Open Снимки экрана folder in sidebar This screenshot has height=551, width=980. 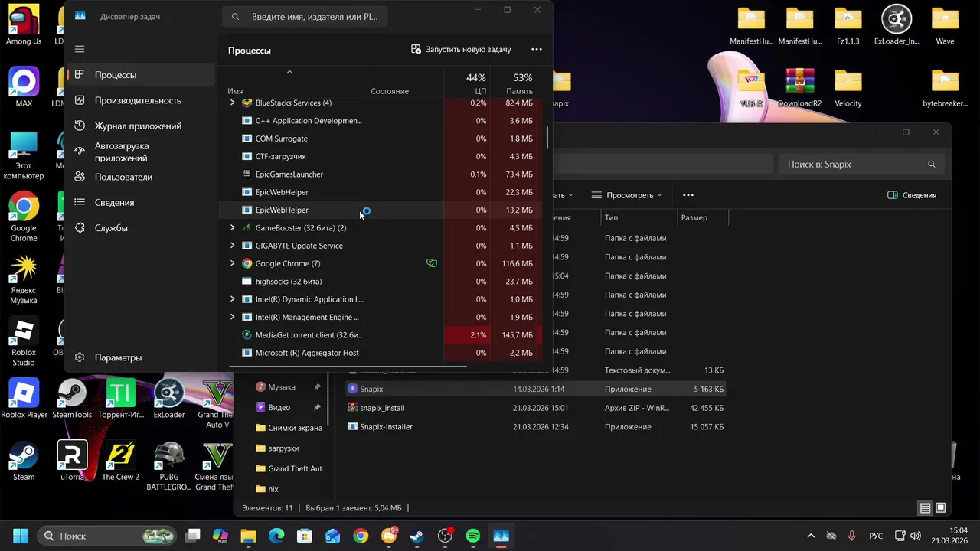[x=288, y=428]
